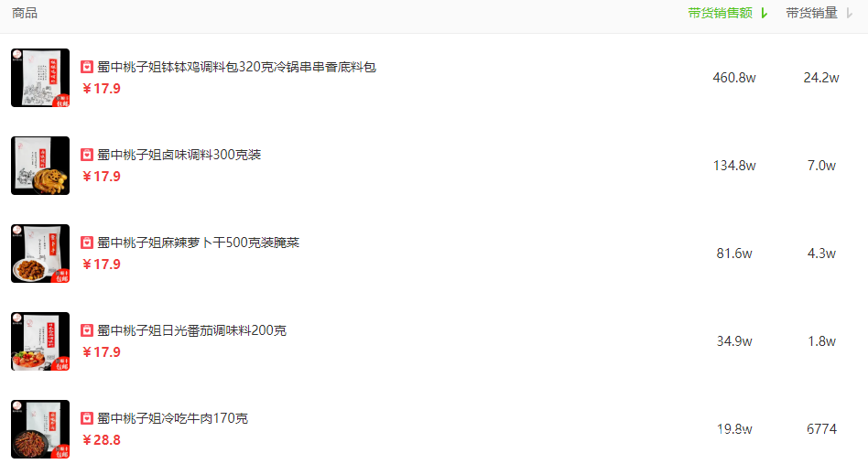Open 蜀中桃子姐麻辣萝卜干500克装腌菜 link
The height and width of the screenshot is (464, 868).
198,243
